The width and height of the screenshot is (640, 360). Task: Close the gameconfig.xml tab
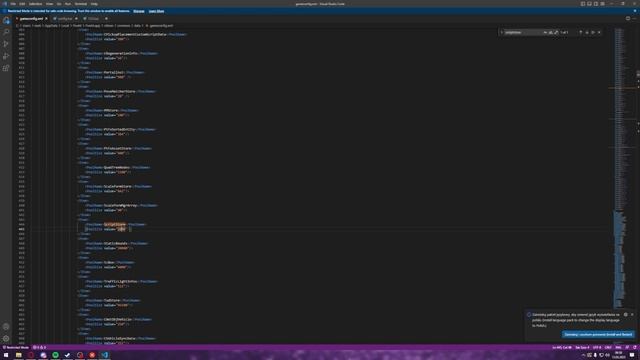(x=46, y=19)
